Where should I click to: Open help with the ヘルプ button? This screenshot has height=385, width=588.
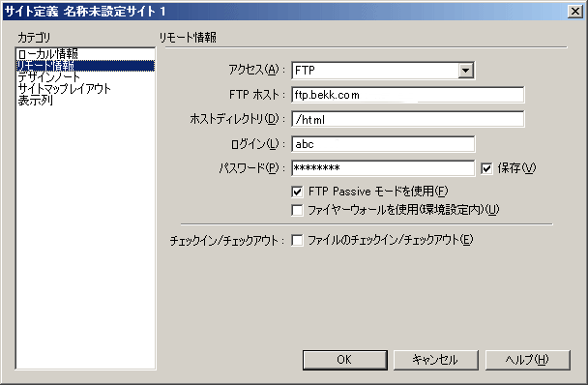click(527, 360)
